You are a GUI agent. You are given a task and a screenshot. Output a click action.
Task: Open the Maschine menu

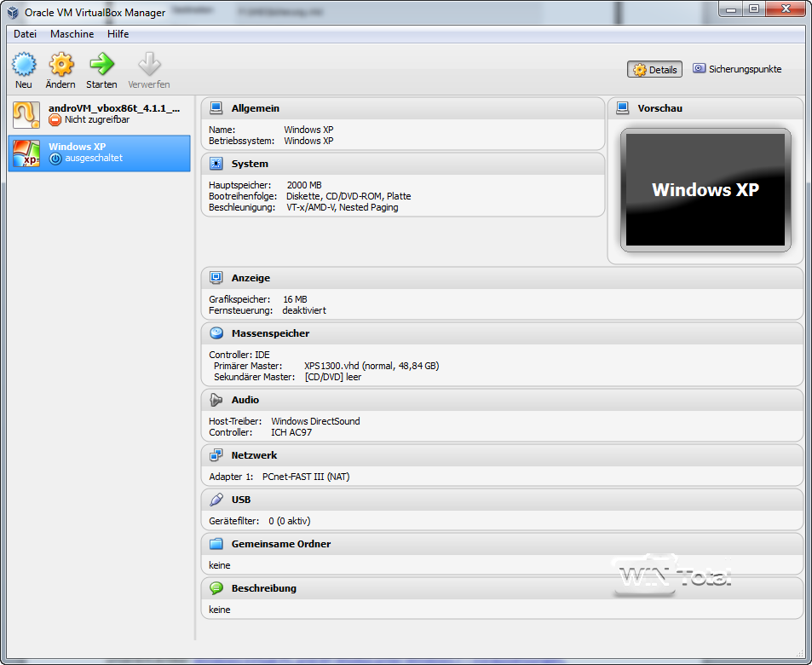click(x=72, y=34)
